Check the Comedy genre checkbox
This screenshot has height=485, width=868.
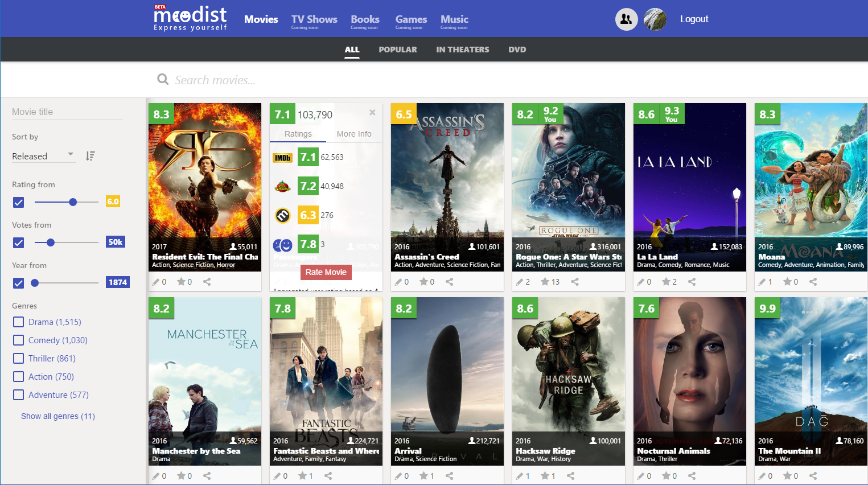tap(19, 340)
